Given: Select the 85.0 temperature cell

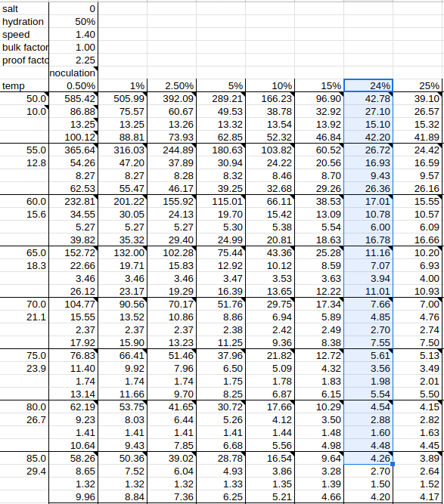Looking at the screenshot, I should 24,459.
